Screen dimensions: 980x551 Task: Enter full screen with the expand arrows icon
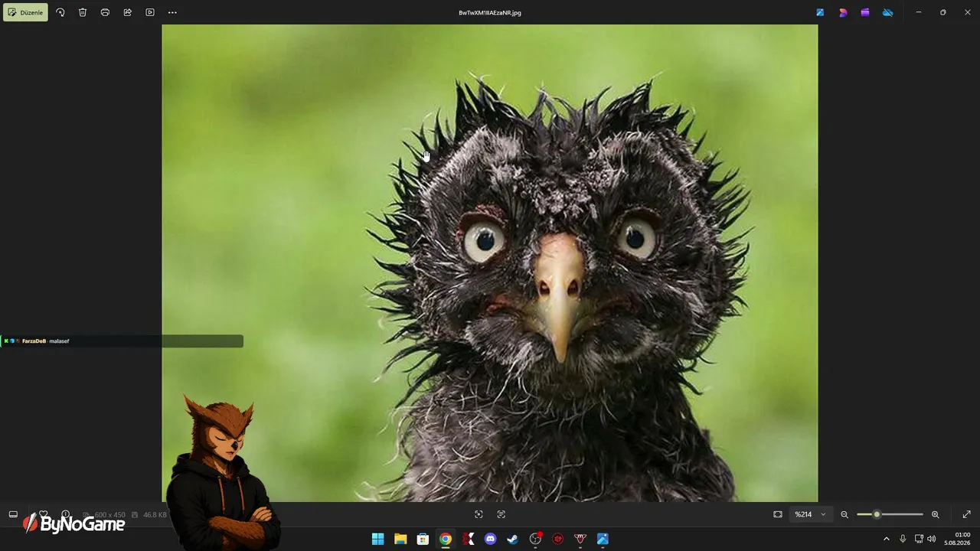966,514
